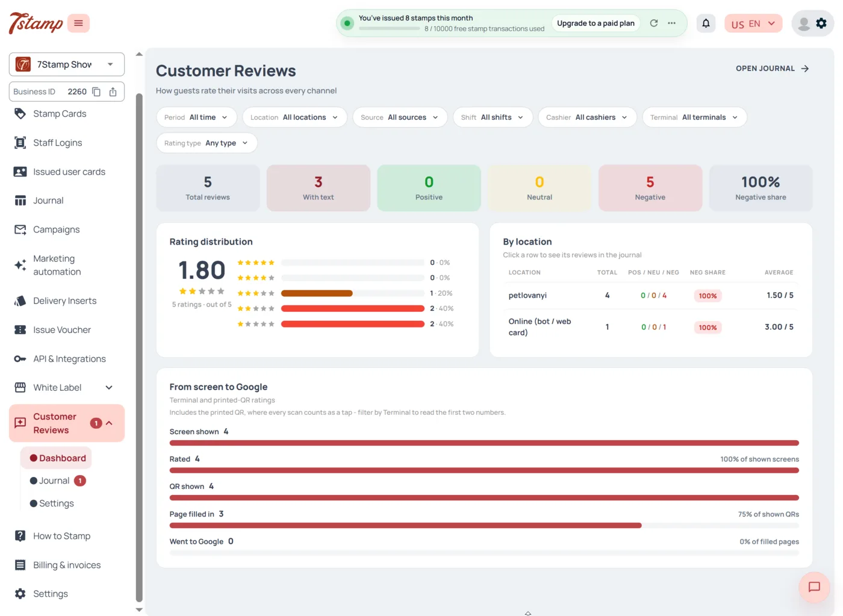Click the petlovanyi location row
Viewport: 843px width, 616px height.
pos(651,296)
